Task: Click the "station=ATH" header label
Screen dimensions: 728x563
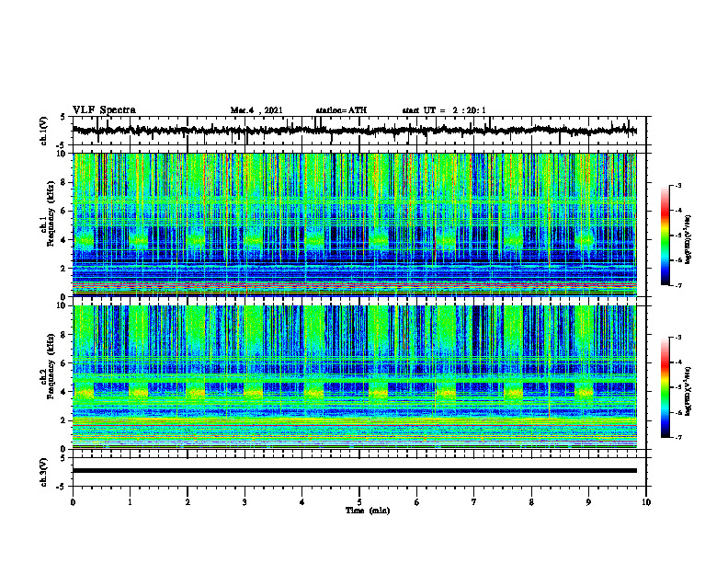Action: pos(341,110)
